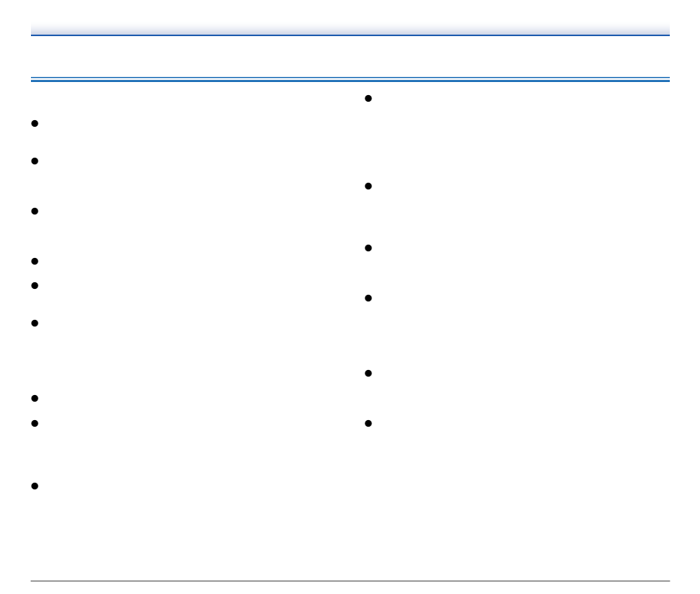Image resolution: width=700 pixels, height=594 pixels.
Task: Click the fifth bullet in the left column
Action: 35,285
